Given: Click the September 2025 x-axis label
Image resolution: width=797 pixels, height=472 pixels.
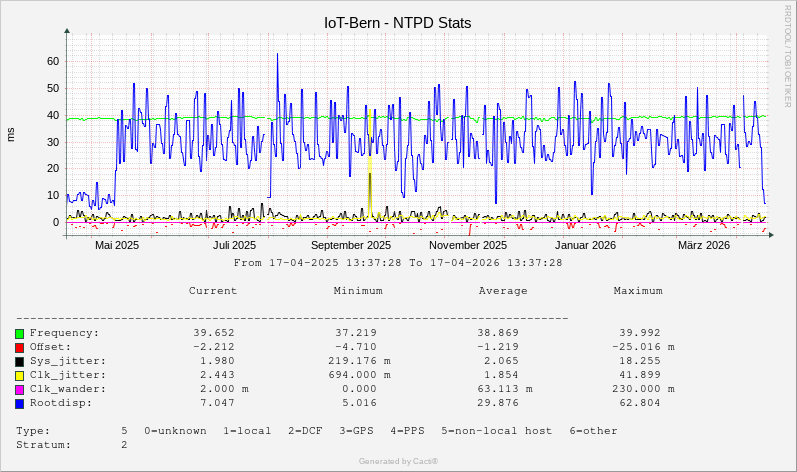Looking at the screenshot, I should (x=351, y=245).
